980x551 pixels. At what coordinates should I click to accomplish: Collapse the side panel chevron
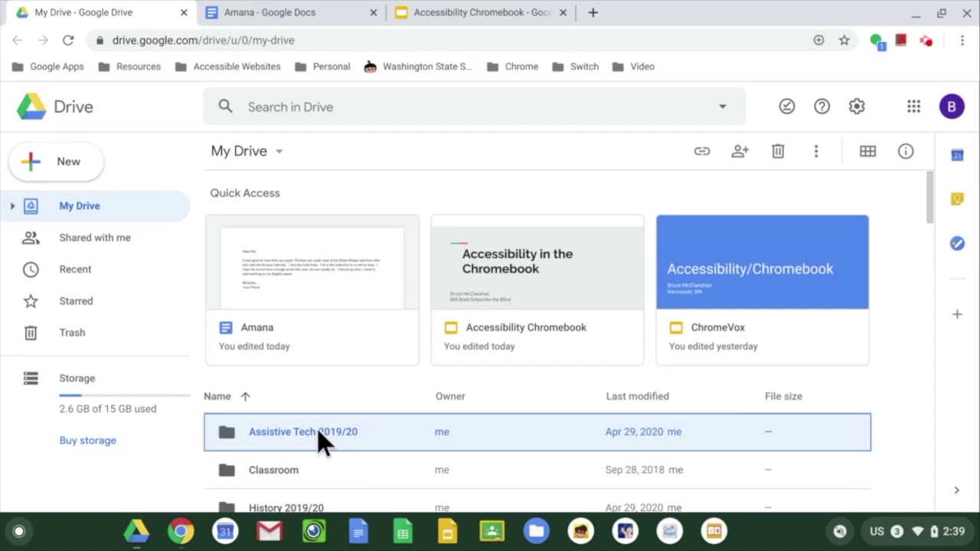click(x=957, y=491)
